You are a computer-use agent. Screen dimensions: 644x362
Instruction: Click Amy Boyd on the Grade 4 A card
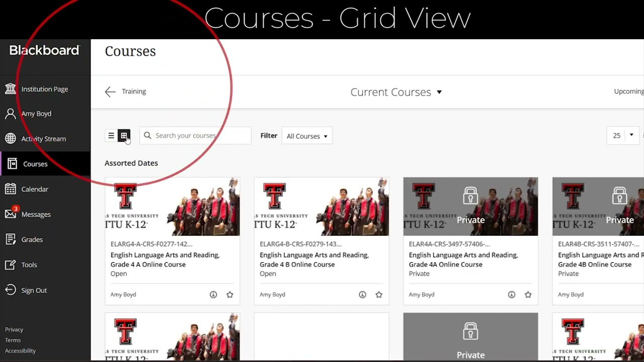pyautogui.click(x=123, y=295)
